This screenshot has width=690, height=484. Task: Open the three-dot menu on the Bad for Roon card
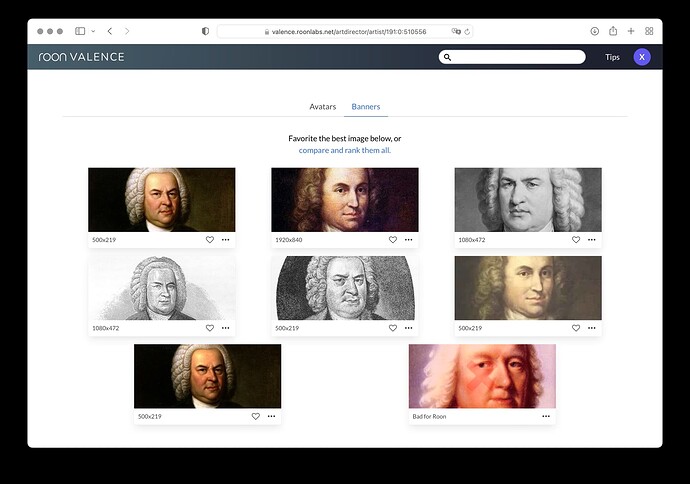click(x=546, y=416)
